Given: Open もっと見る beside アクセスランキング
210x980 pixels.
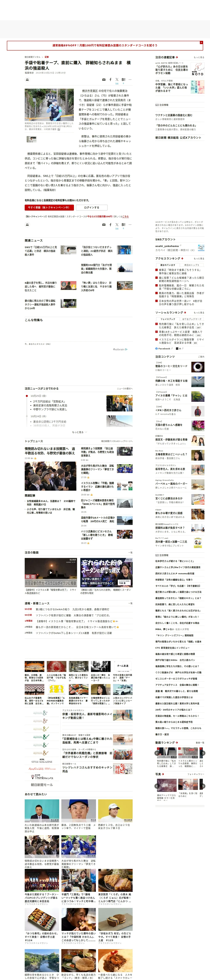Looking at the screenshot, I should tap(199, 259).
